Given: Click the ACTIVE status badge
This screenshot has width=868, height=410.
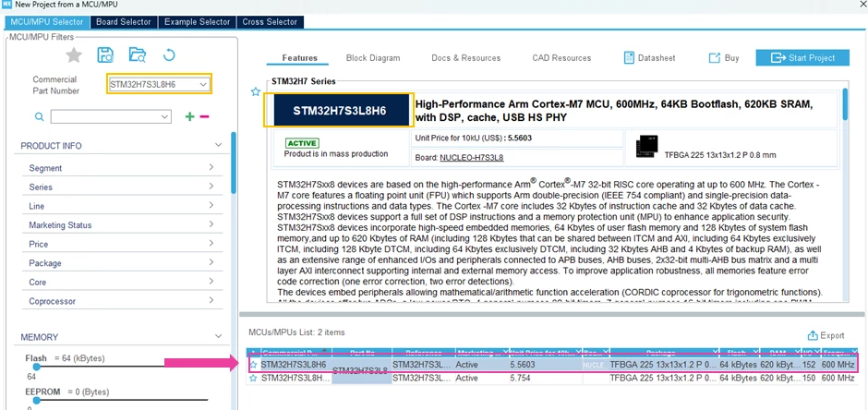Looking at the screenshot, I should coord(302,143).
